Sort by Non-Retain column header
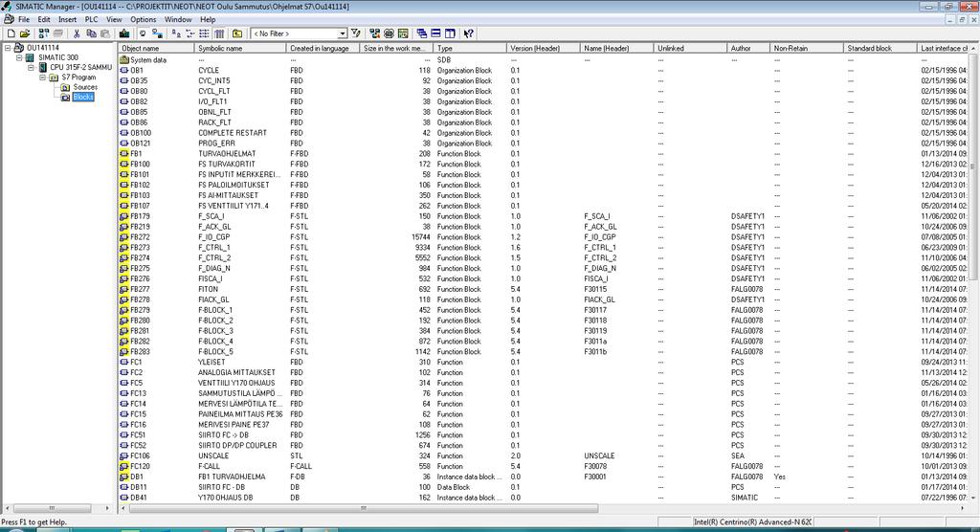980x532 pixels. click(806, 48)
